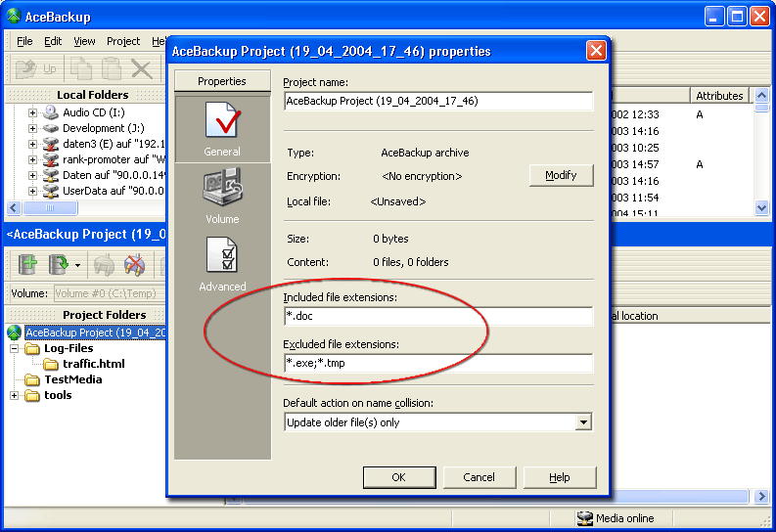Image resolution: width=776 pixels, height=532 pixels.
Task: Click the AceBackup project globe icon in tree
Action: tap(15, 332)
